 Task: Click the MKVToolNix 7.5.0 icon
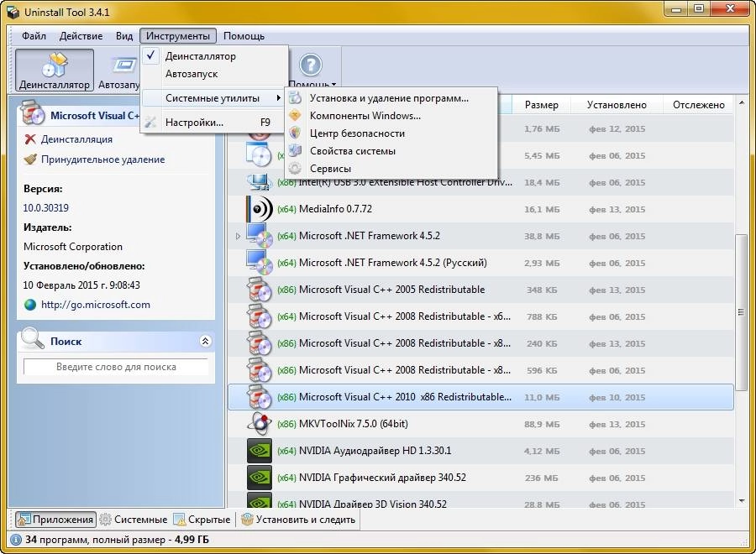[259, 424]
